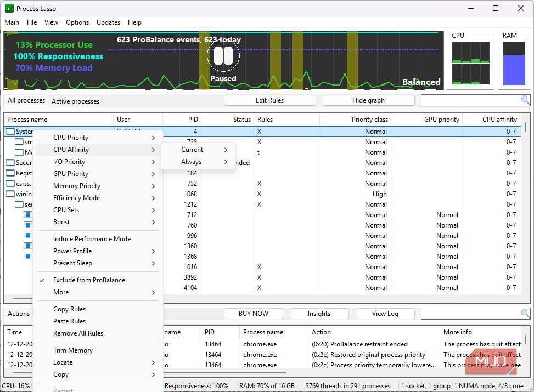Click PID 3892 in process list
The height and width of the screenshot is (392, 534).
tap(190, 277)
